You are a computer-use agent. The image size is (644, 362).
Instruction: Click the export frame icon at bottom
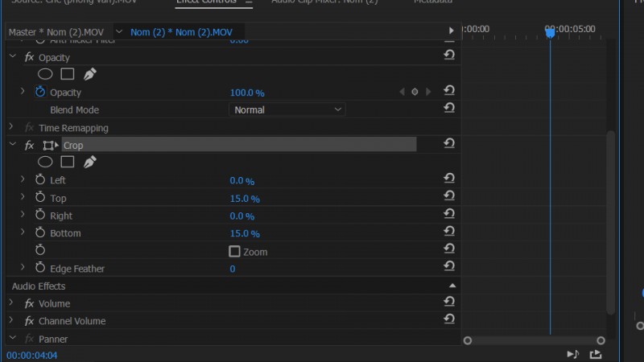596,354
